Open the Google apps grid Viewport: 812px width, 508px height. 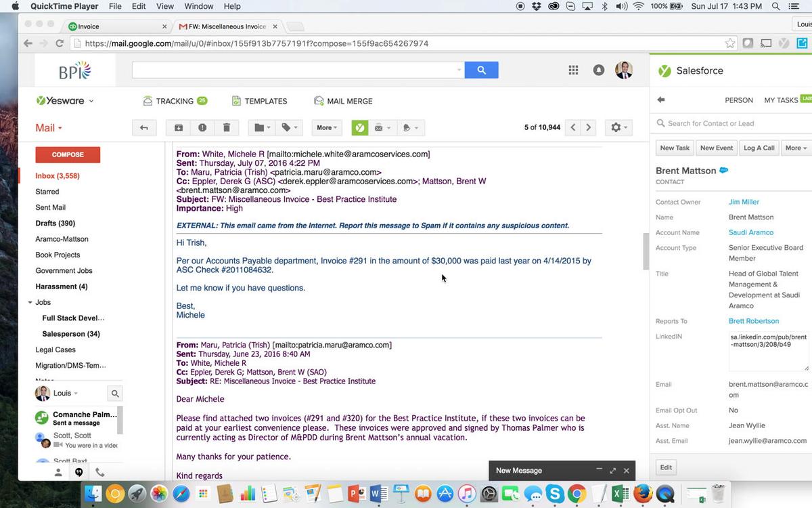point(573,70)
